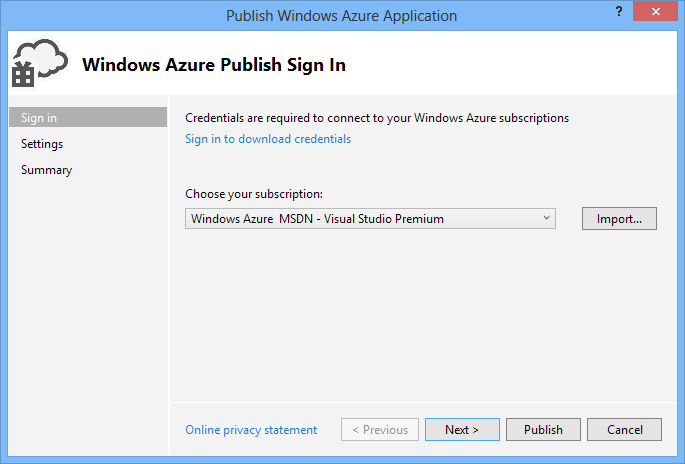Open the Online privacy statement link
685x464 pixels.
251,430
